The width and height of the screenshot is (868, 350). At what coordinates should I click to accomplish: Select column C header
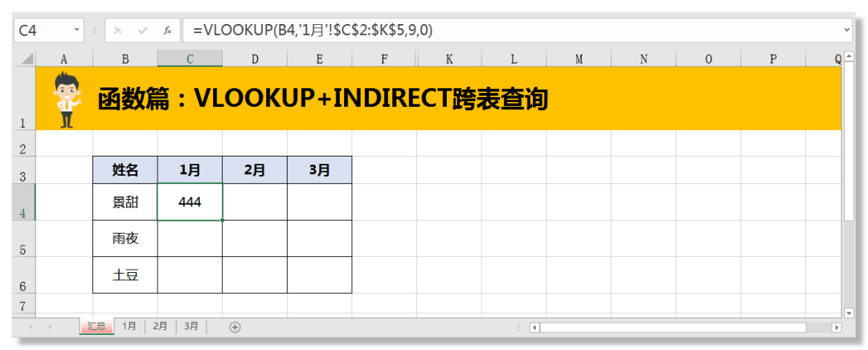[190, 59]
